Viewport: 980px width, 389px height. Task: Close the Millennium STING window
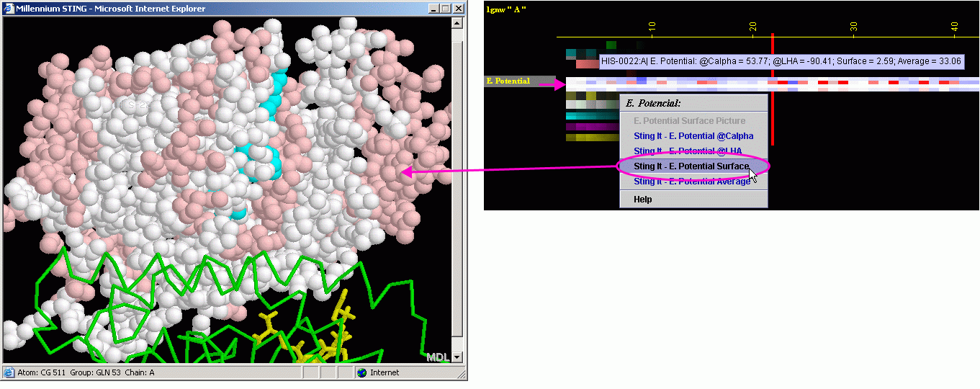459,9
